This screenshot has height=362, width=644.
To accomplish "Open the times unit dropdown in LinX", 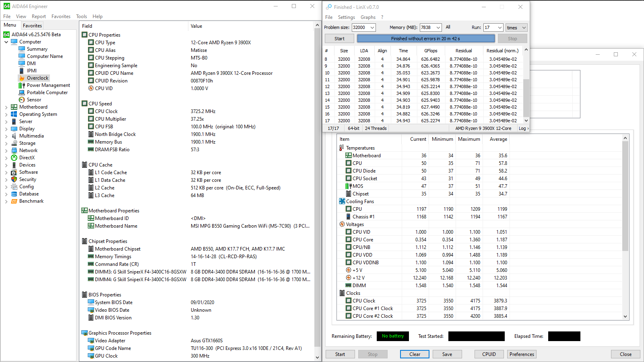I will coord(516,28).
